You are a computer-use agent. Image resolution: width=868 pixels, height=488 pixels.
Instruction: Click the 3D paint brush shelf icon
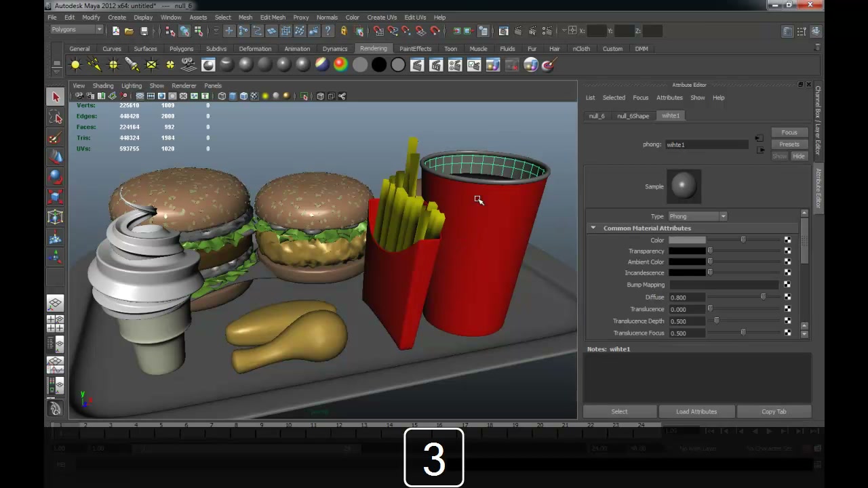(550, 65)
